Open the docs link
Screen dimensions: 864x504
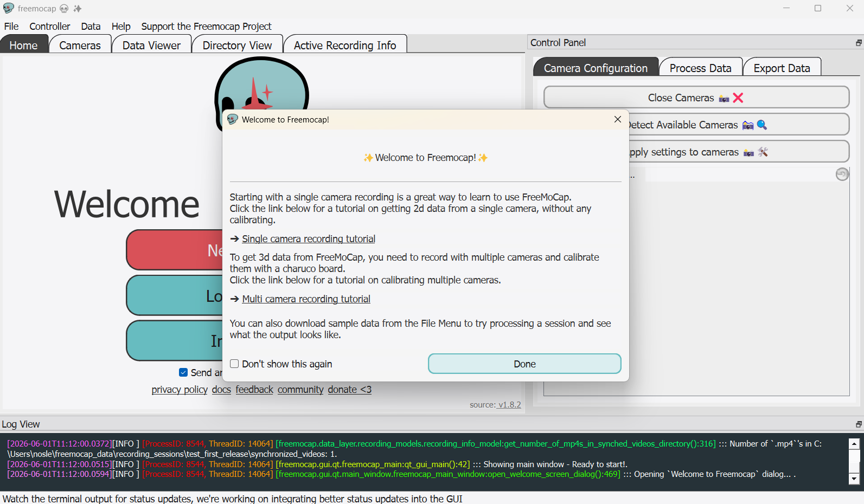[221, 389]
